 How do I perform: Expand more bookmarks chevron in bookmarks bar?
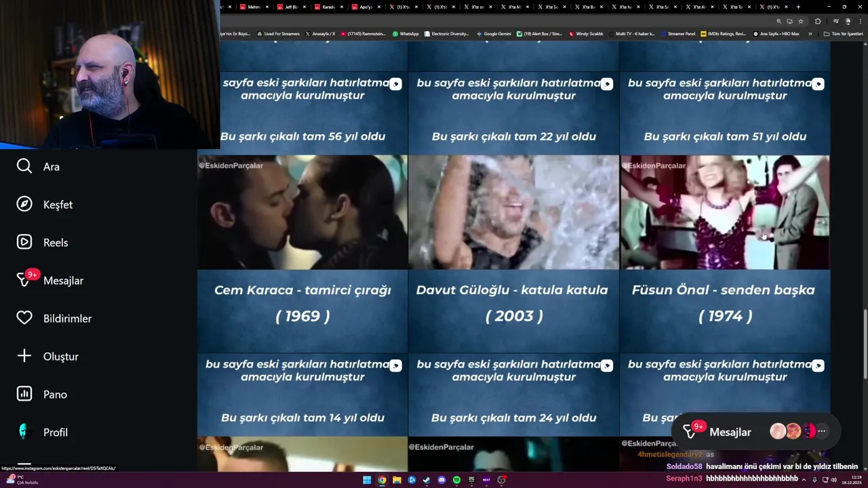pos(810,34)
